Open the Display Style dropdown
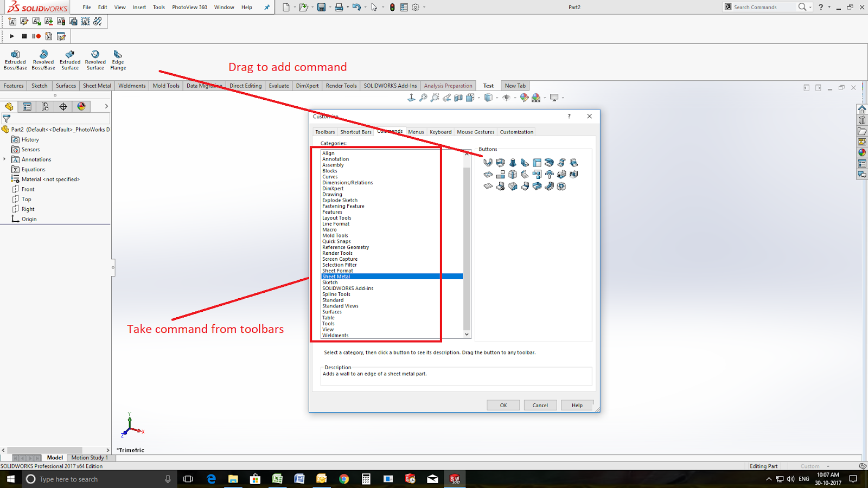 coord(497,98)
